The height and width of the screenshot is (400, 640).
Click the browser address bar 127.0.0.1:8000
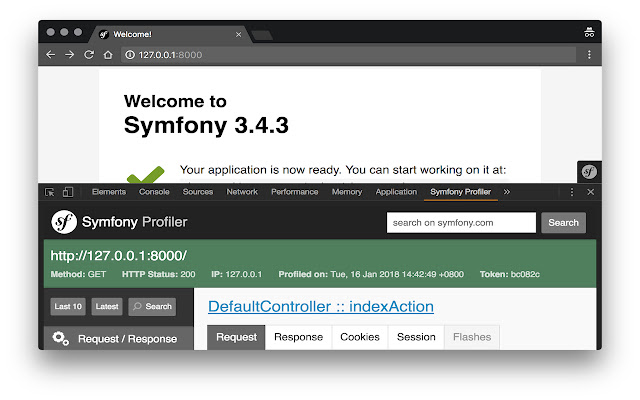[x=348, y=55]
